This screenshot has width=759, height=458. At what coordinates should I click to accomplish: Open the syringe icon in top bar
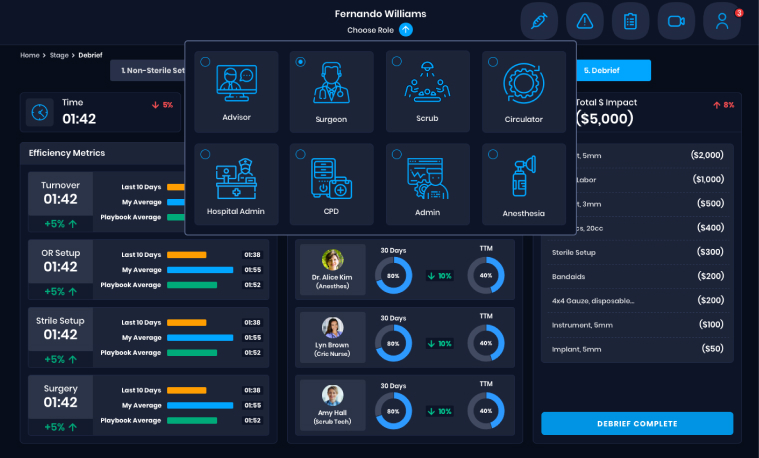539,21
